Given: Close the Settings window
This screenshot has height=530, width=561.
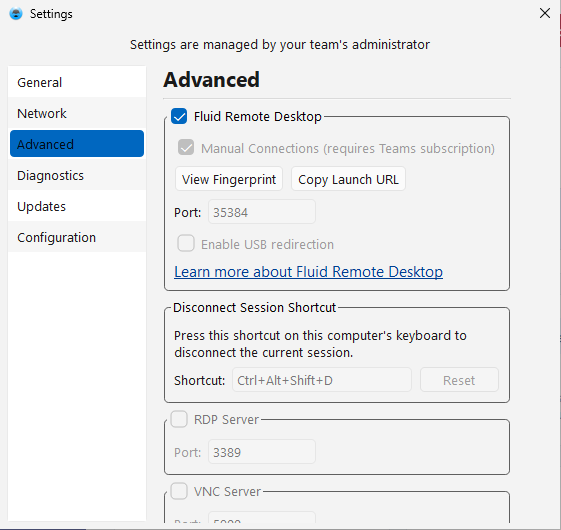Looking at the screenshot, I should point(545,13).
